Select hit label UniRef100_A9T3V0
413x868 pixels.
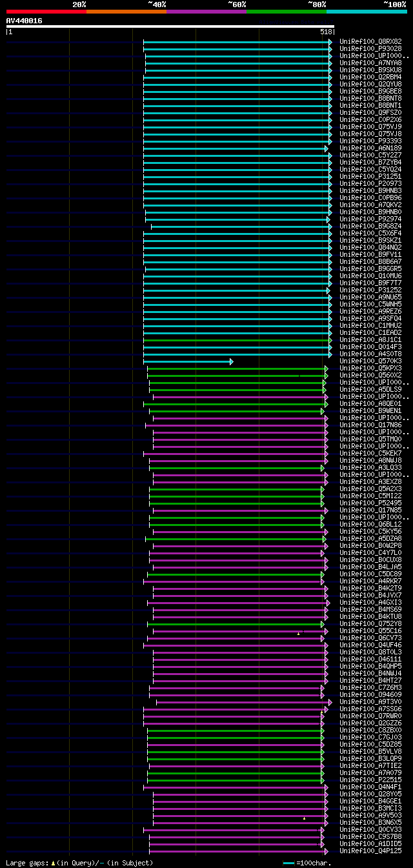(370, 701)
